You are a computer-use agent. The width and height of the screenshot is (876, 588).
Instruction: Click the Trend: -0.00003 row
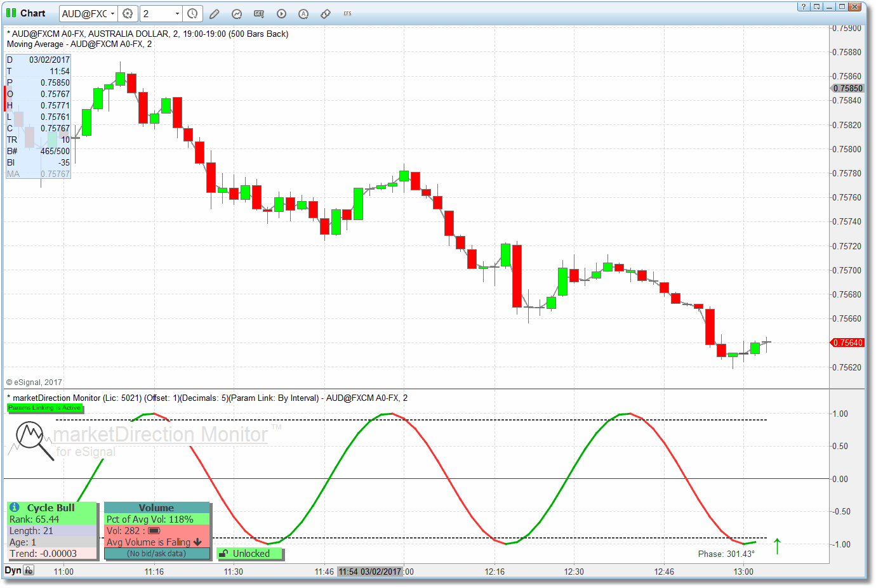click(51, 554)
